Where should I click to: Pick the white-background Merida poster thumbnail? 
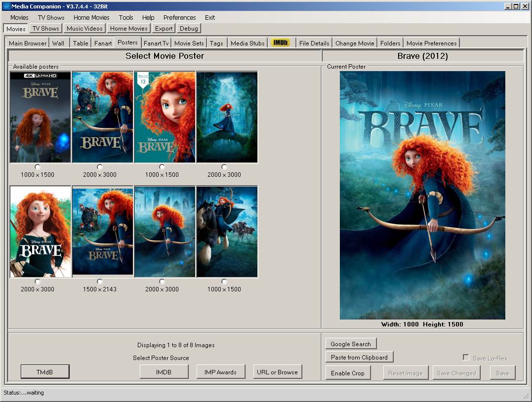pos(41,232)
